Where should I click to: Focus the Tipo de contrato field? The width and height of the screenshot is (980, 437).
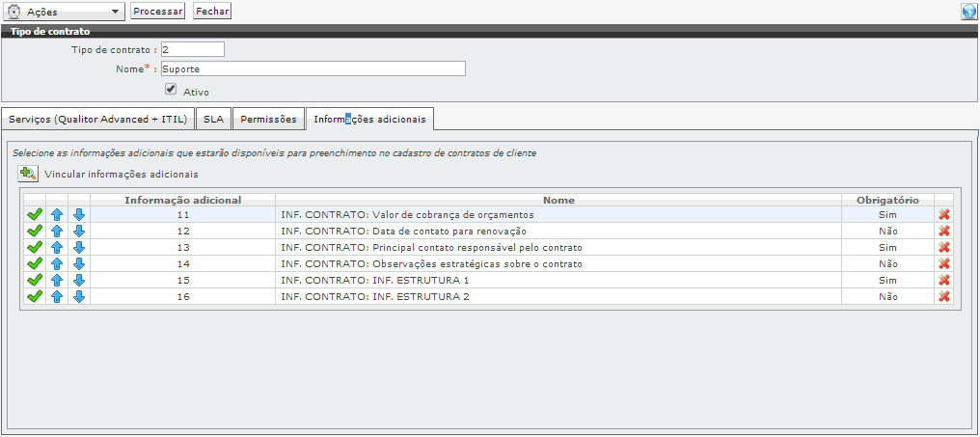click(192, 49)
